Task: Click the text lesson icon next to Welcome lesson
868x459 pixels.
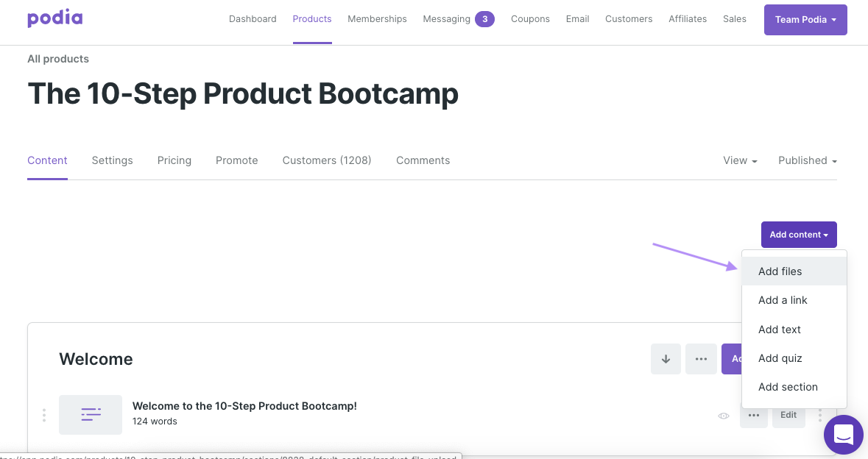Action: pyautogui.click(x=90, y=414)
